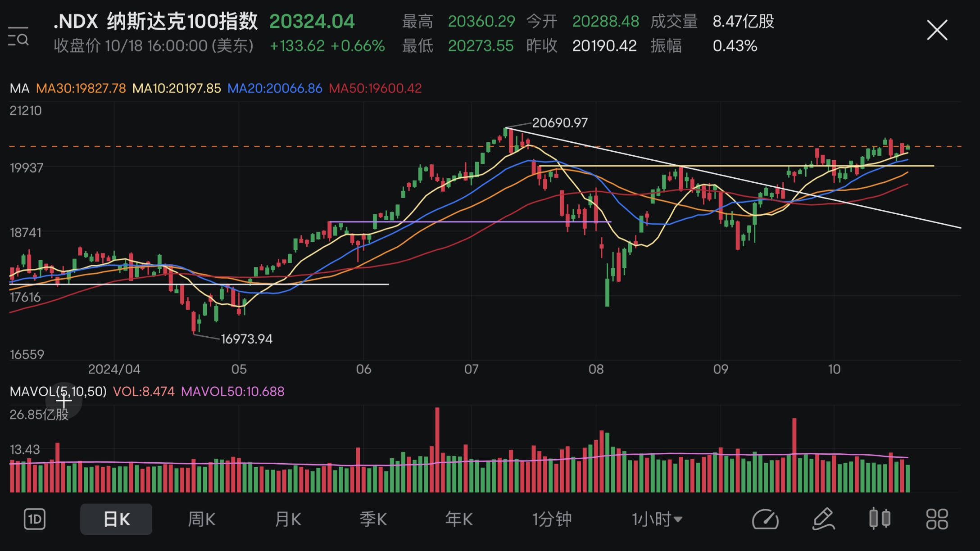Tap the MA10:20197.85 value
The width and height of the screenshot is (980, 551).
tap(177, 88)
